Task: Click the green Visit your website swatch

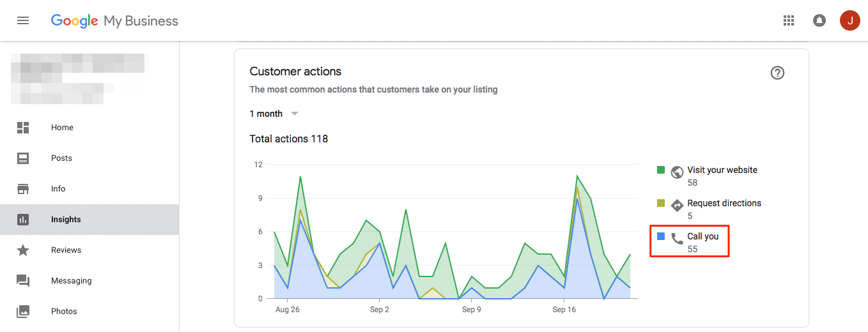Action: (x=661, y=170)
